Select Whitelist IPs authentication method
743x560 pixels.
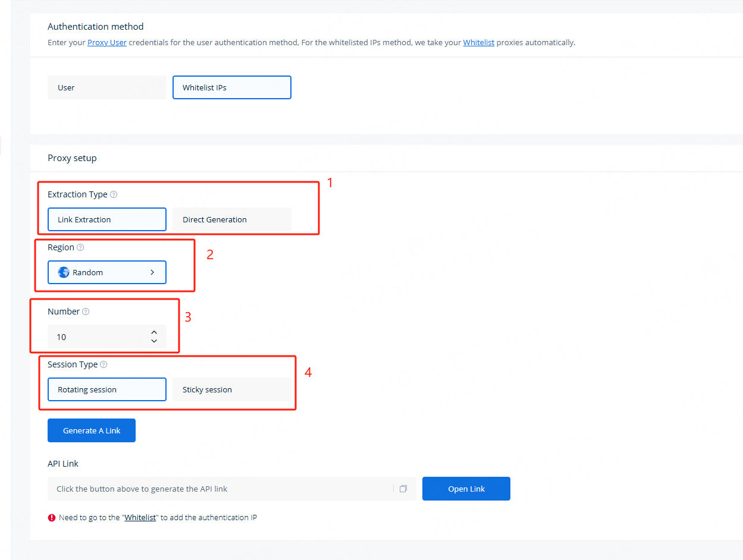click(231, 87)
